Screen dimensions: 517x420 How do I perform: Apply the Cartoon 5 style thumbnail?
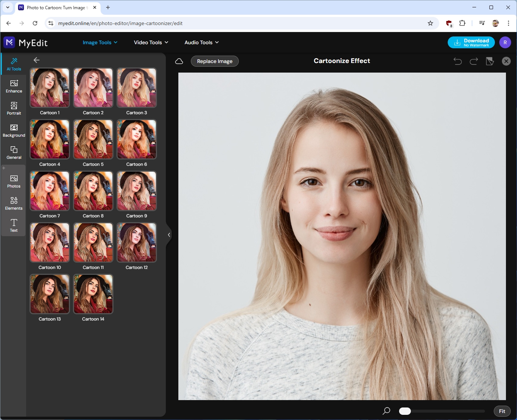pyautogui.click(x=93, y=139)
